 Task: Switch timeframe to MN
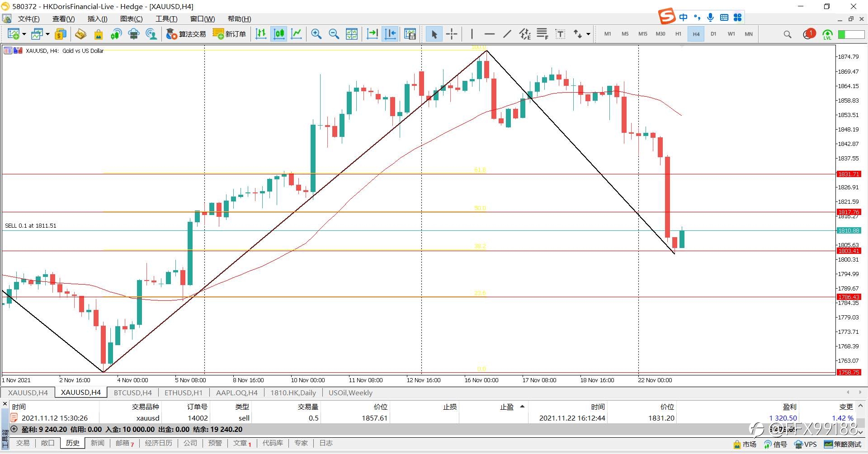point(749,34)
